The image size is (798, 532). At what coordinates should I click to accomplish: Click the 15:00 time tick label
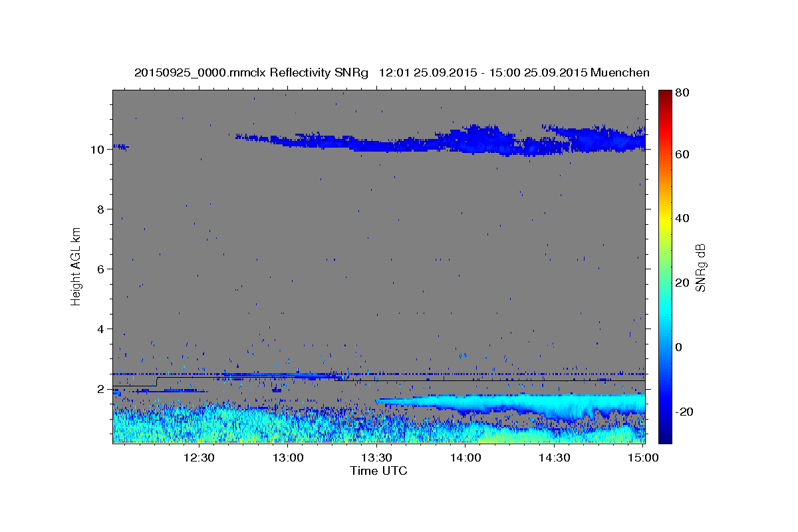[x=642, y=458]
